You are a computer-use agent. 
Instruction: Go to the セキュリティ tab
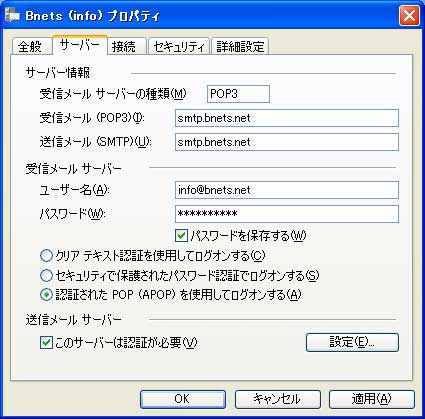[x=179, y=46]
